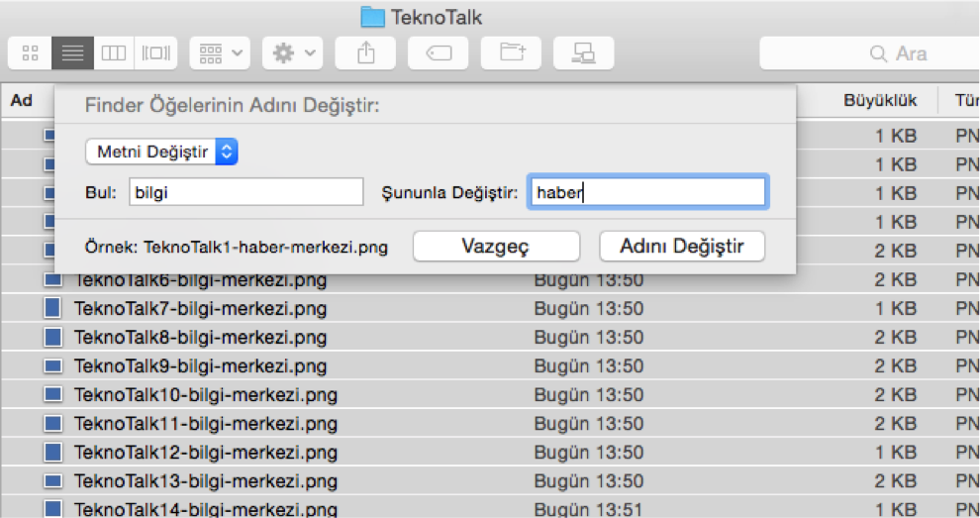Click the Adını Değiştir button
980x518 pixels.
682,246
